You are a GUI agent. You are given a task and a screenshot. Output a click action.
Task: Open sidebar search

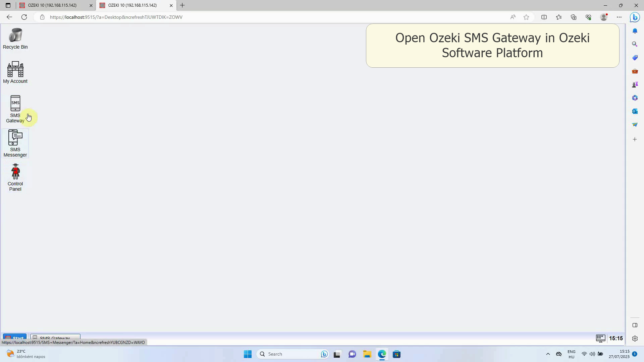click(x=635, y=44)
